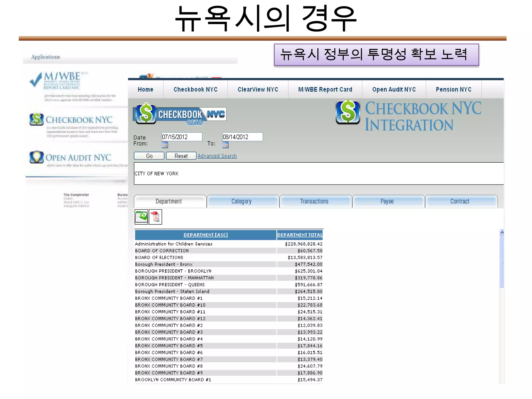
Task: Click the $228,968,828.42 total value
Action: (304, 244)
